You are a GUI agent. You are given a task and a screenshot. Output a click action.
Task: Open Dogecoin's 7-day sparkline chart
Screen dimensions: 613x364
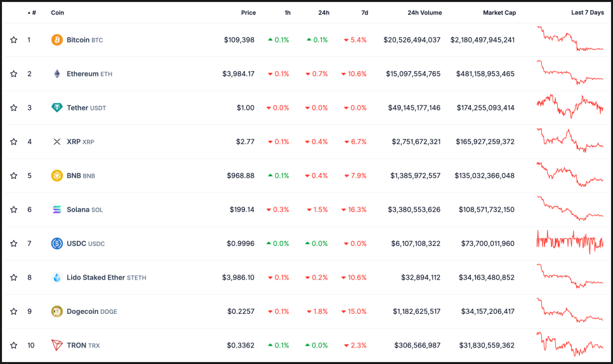570,310
